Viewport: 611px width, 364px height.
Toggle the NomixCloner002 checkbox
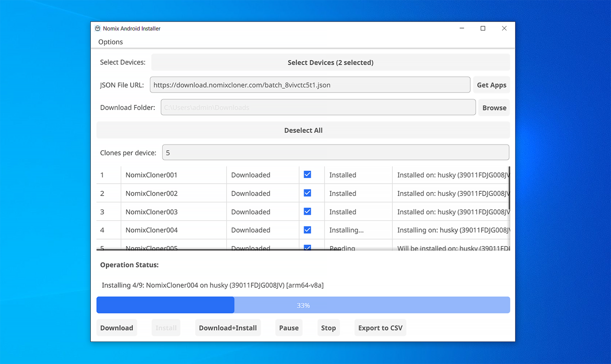coord(307,193)
